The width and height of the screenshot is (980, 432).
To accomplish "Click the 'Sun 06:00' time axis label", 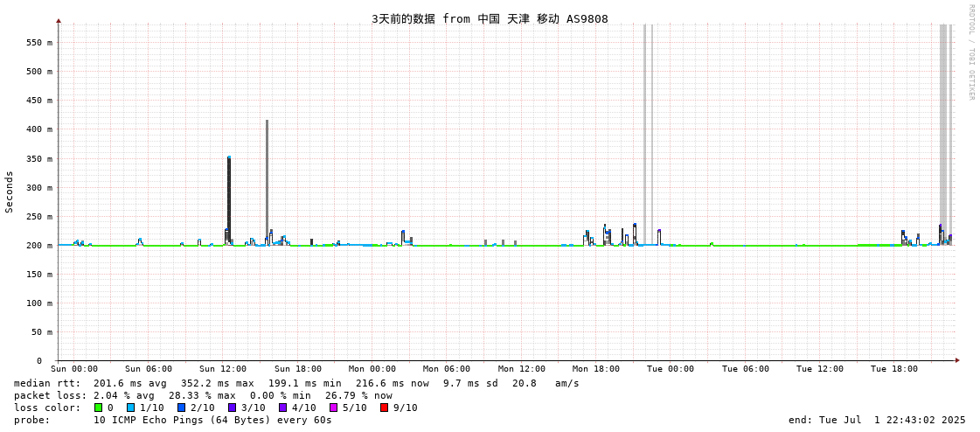I will click(x=148, y=369).
